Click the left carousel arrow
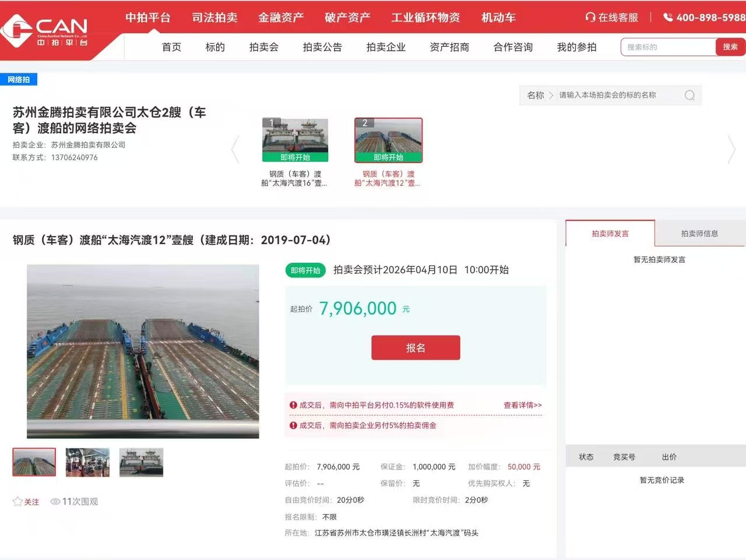The image size is (746, 560). coord(235,150)
